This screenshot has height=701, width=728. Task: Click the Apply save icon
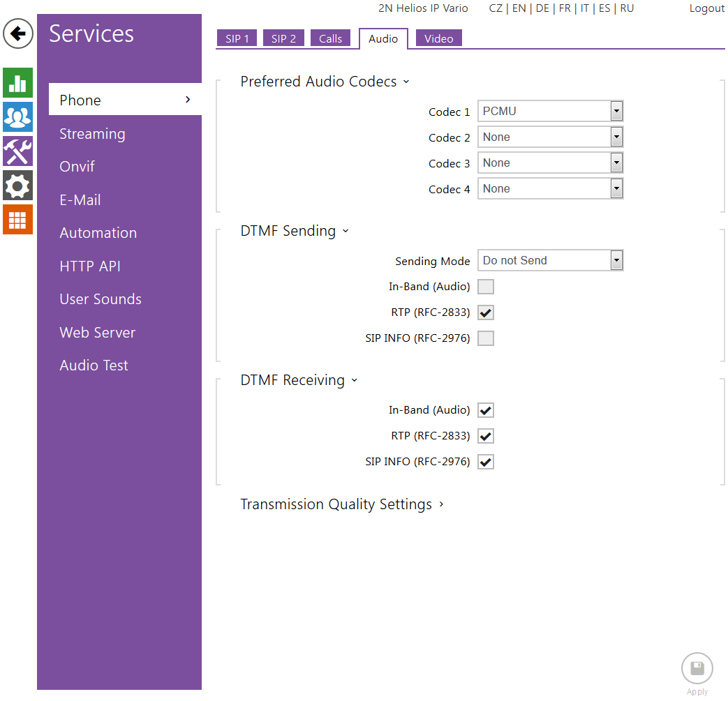(697, 669)
